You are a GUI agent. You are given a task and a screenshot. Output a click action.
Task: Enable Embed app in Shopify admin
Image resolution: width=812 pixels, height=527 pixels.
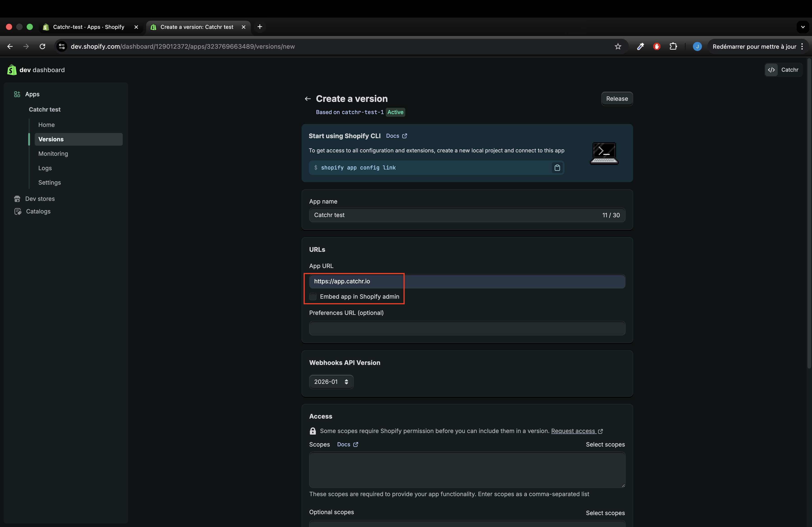[313, 297]
